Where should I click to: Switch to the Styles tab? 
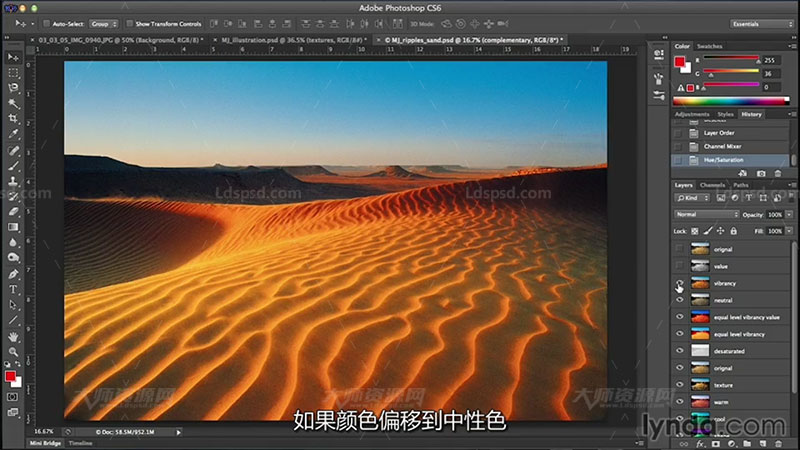tap(725, 114)
